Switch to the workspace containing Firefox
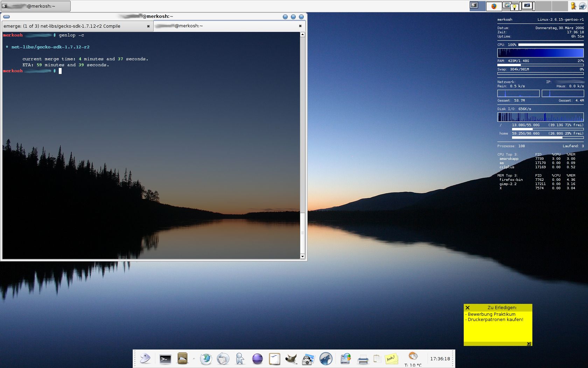This screenshot has height=368, width=588. pyautogui.click(x=494, y=6)
